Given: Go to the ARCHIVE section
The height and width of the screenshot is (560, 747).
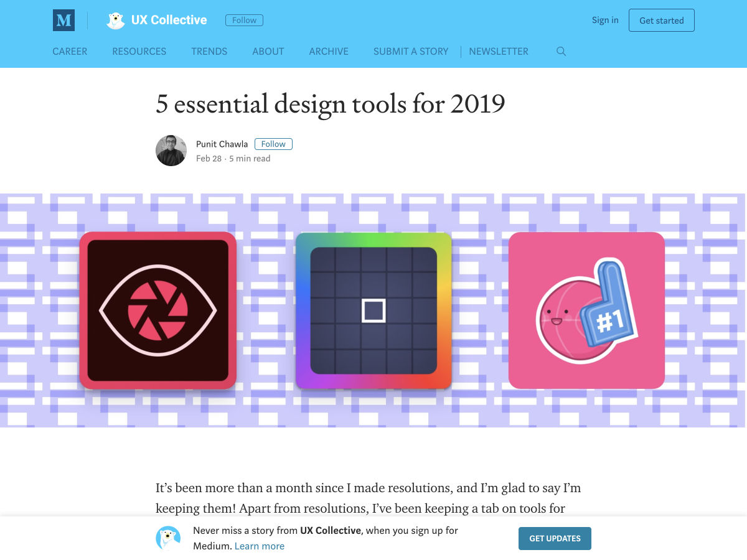Looking at the screenshot, I should [x=329, y=52].
